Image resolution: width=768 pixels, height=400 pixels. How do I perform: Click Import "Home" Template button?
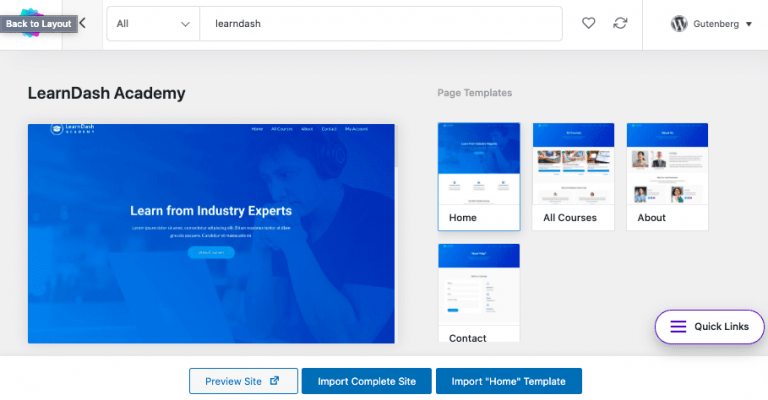509,381
